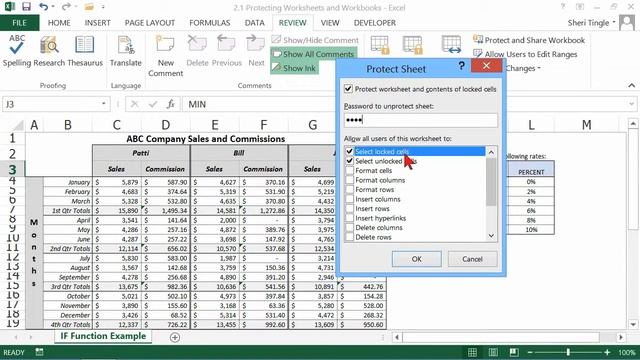Uncheck Select unlocked cells

click(x=349, y=161)
